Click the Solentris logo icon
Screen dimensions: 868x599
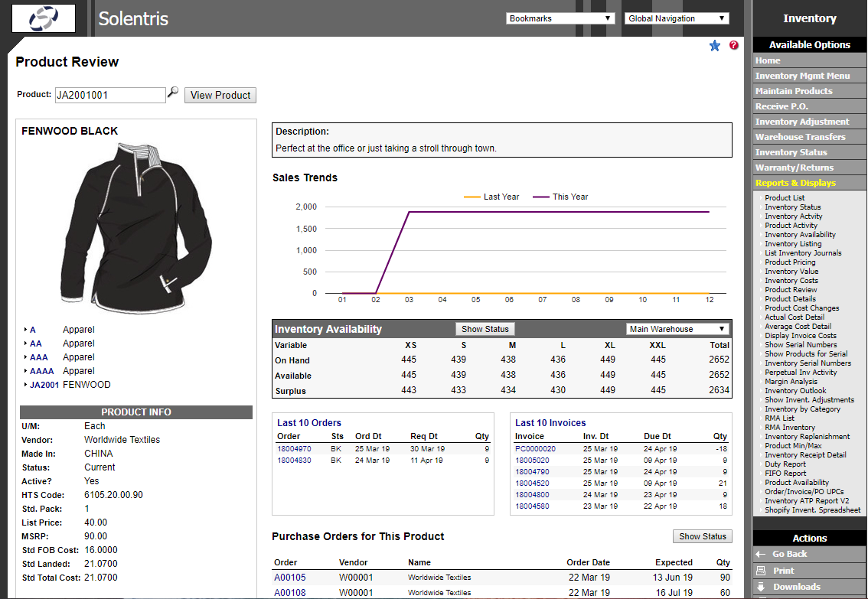pos(43,18)
